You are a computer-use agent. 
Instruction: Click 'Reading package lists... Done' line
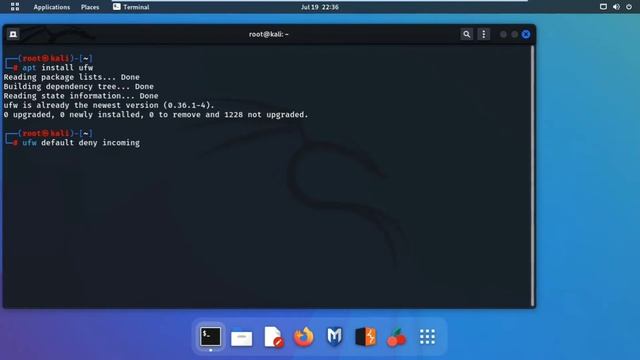click(71, 77)
